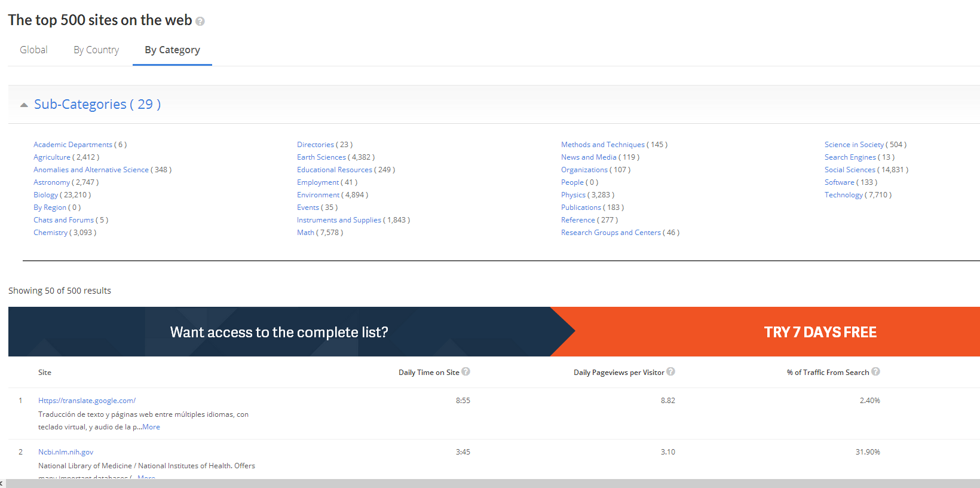
Task: Open the Social Sciences sub-category
Action: tap(850, 170)
